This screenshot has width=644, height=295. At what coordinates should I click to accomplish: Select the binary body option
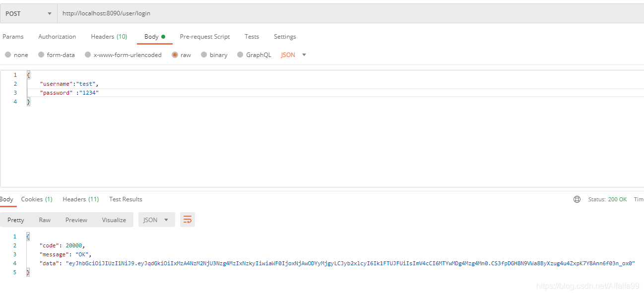click(x=214, y=55)
